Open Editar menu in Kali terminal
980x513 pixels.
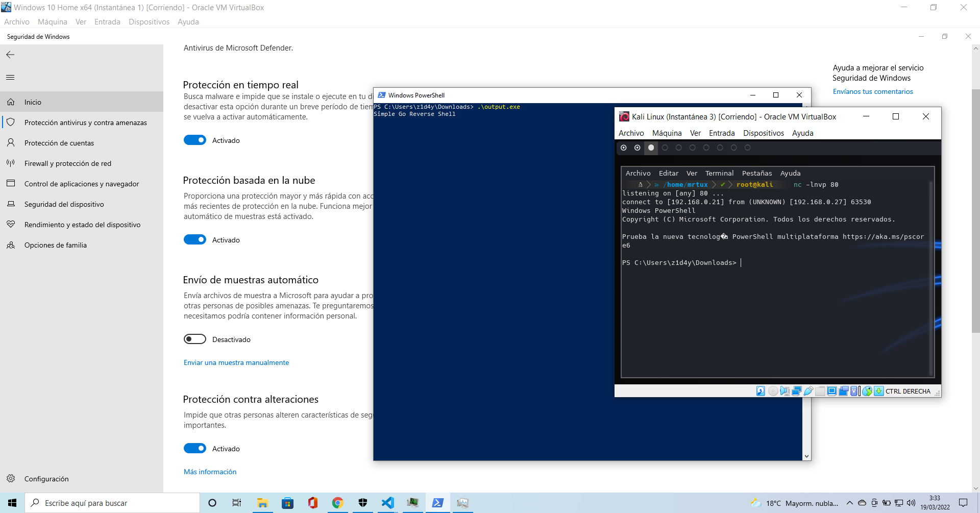[669, 174]
